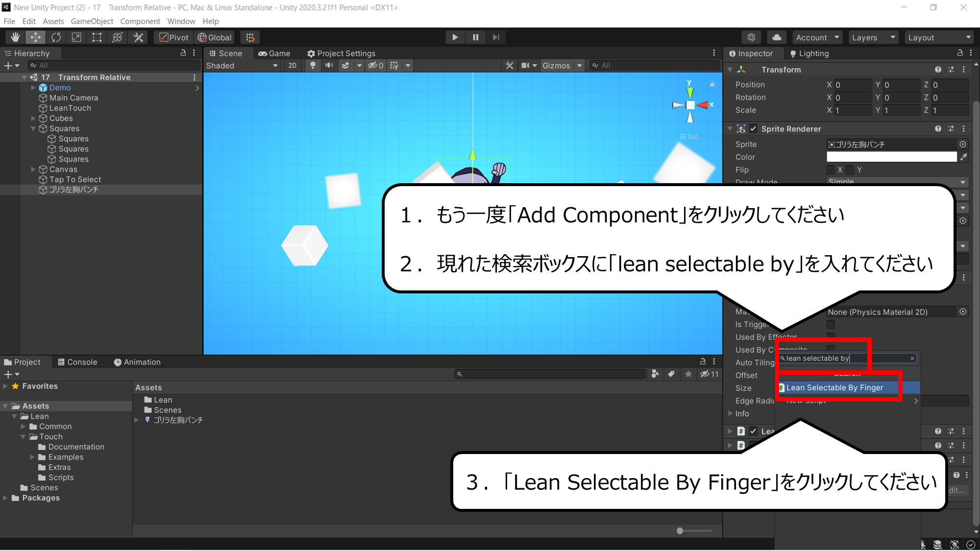Image resolution: width=980 pixels, height=551 pixels.
Task: Toggle Flip Y checkbox
Action: point(850,169)
